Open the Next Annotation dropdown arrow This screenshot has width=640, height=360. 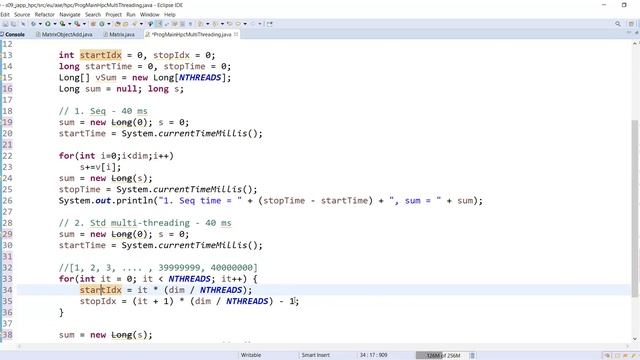click(x=207, y=24)
